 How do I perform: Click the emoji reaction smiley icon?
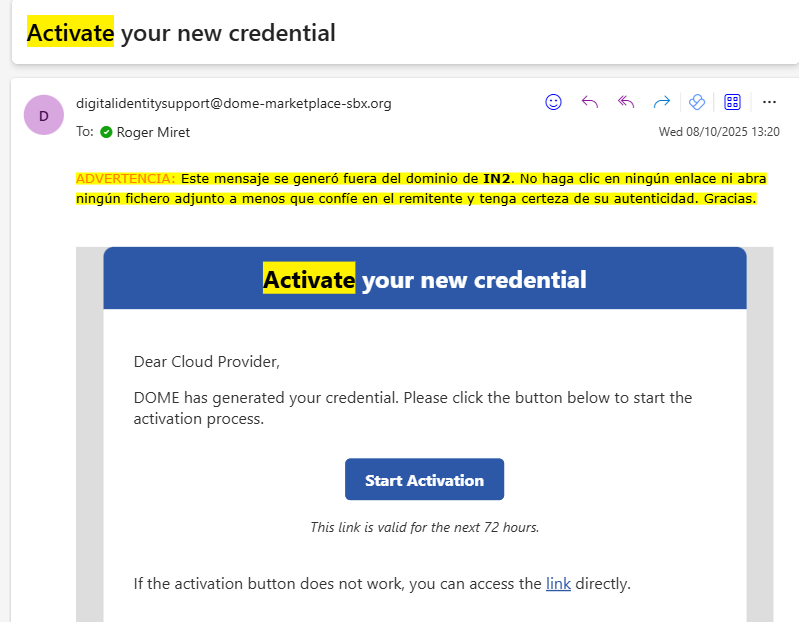point(553,102)
